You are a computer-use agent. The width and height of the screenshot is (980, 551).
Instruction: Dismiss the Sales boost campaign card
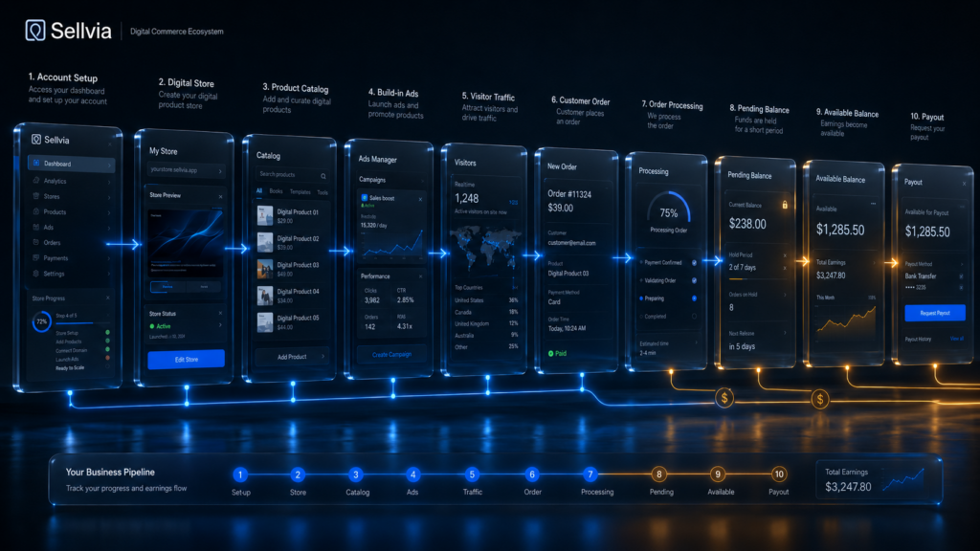(420, 199)
